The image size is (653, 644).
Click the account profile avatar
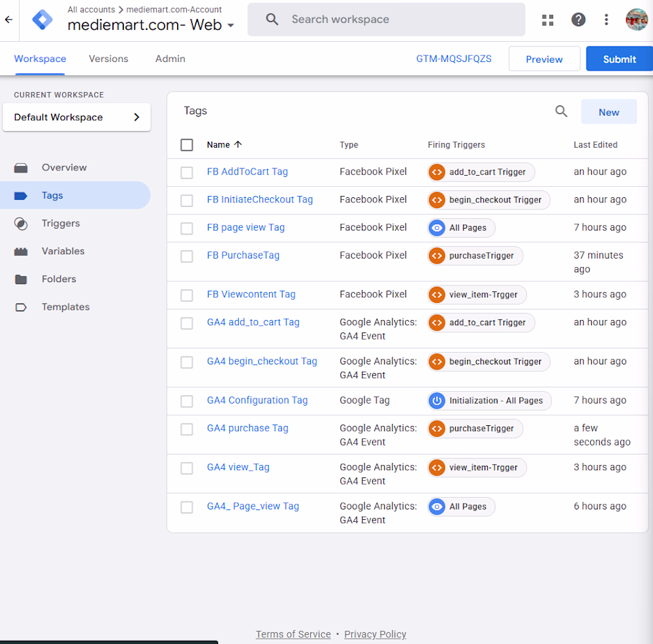tap(636, 20)
